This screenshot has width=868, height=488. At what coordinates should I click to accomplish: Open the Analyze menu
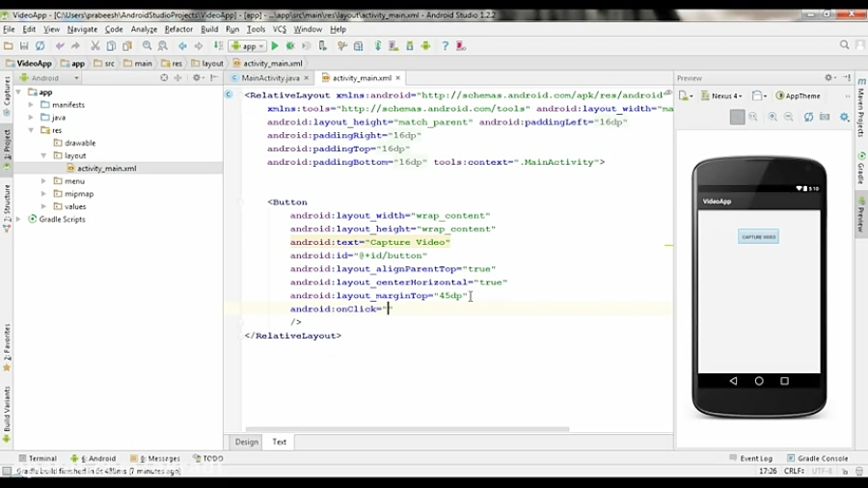[x=144, y=29]
